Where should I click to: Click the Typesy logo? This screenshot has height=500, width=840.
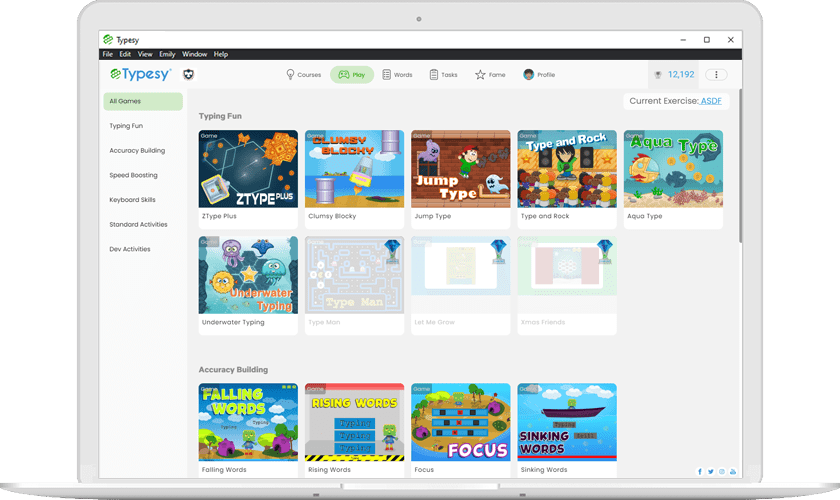[x=141, y=74]
